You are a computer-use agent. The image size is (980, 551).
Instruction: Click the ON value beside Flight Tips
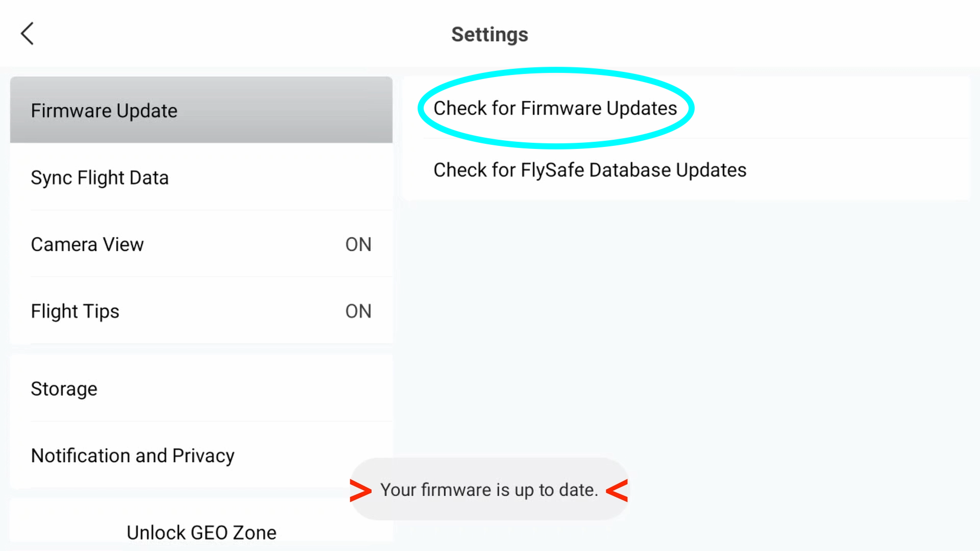[x=358, y=311]
